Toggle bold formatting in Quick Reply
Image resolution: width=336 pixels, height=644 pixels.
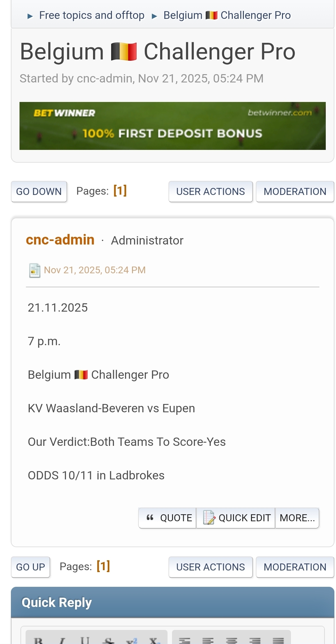coord(38,640)
